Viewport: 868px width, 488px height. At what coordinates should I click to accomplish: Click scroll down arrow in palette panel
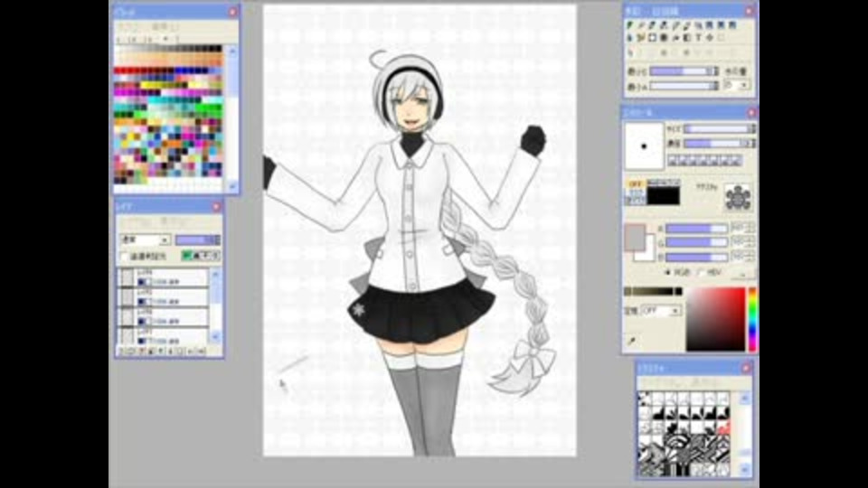pyautogui.click(x=232, y=186)
